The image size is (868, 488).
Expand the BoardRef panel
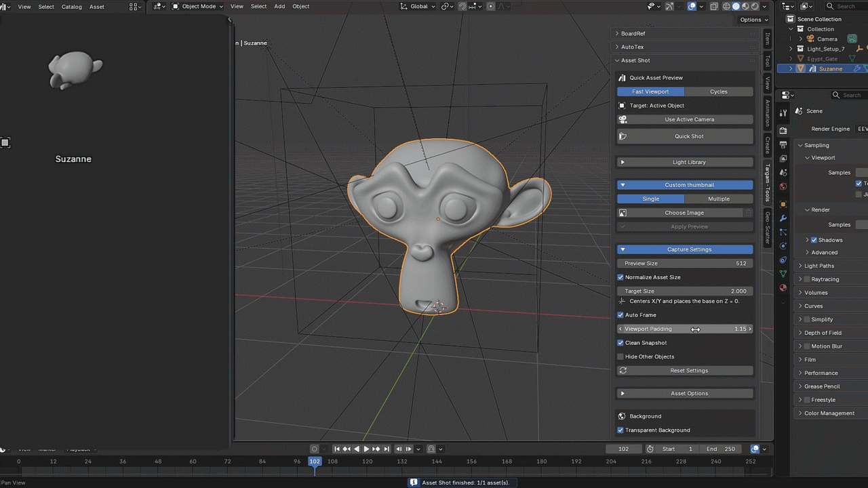point(685,33)
